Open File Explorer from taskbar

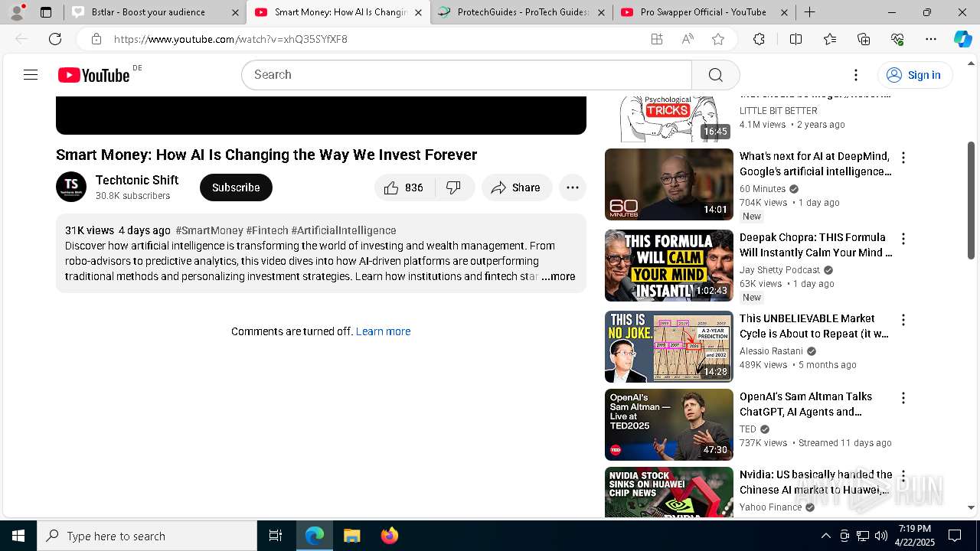pyautogui.click(x=351, y=536)
